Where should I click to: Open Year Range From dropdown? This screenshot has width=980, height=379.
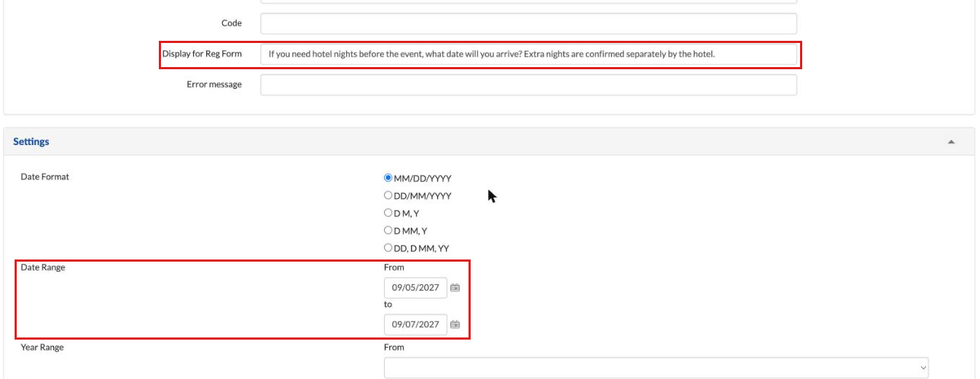point(656,367)
